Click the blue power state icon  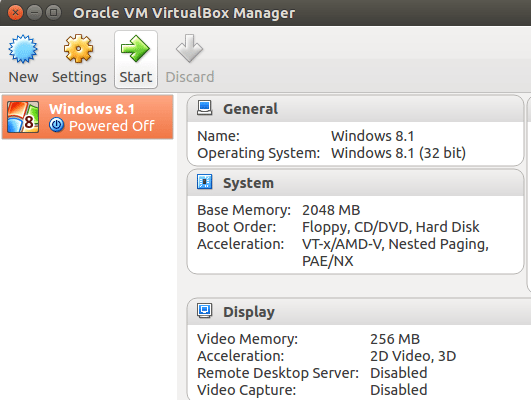56,125
